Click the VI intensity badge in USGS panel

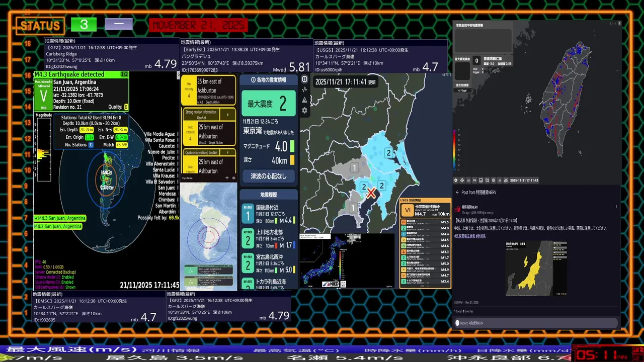pos(407,211)
